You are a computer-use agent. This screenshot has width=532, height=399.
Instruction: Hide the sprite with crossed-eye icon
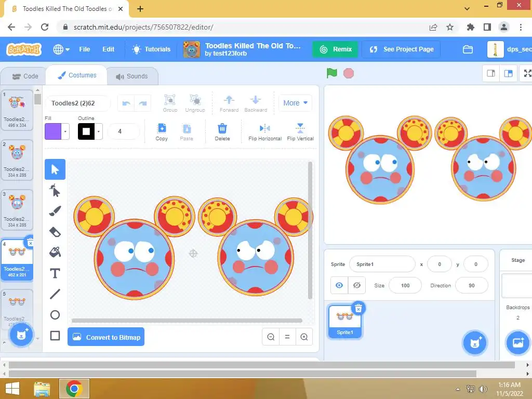tap(357, 285)
